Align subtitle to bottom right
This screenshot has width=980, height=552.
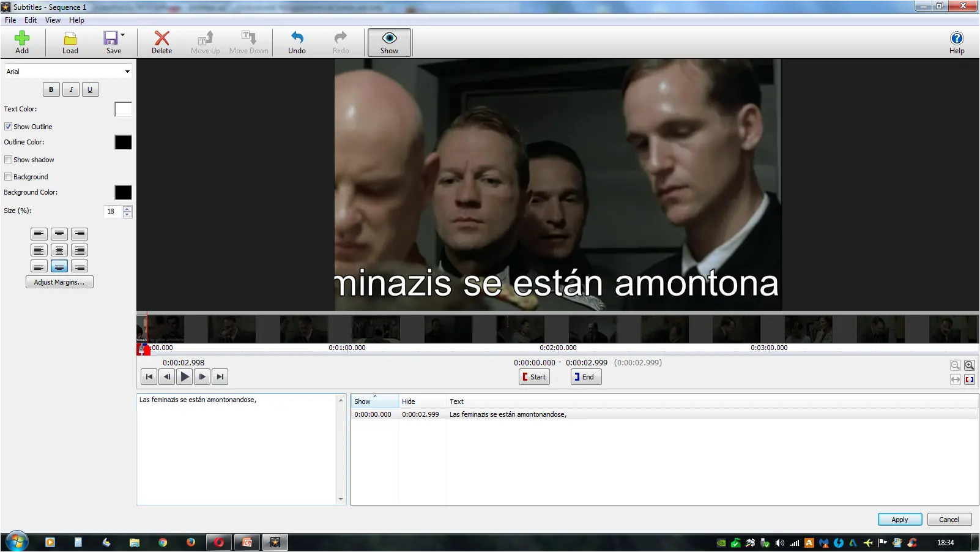[80, 266]
